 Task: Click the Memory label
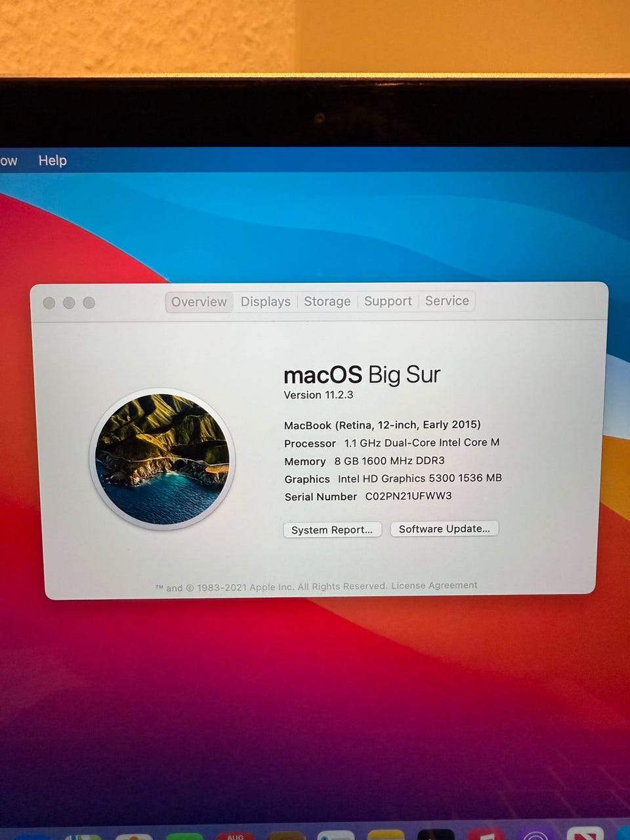305,461
